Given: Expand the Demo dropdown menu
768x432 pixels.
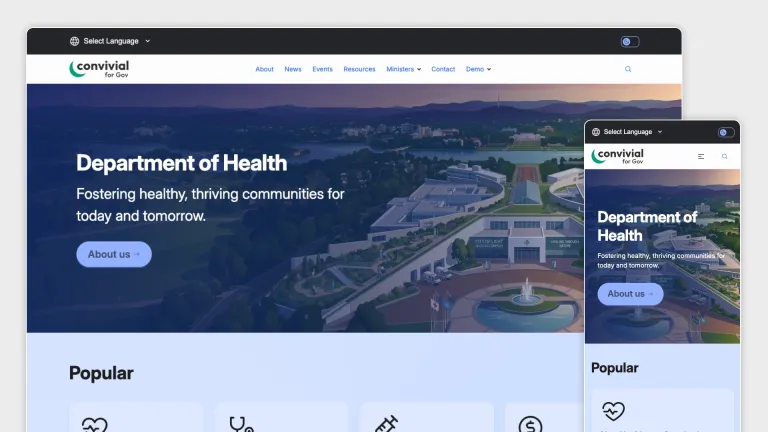Looking at the screenshot, I should coord(478,69).
